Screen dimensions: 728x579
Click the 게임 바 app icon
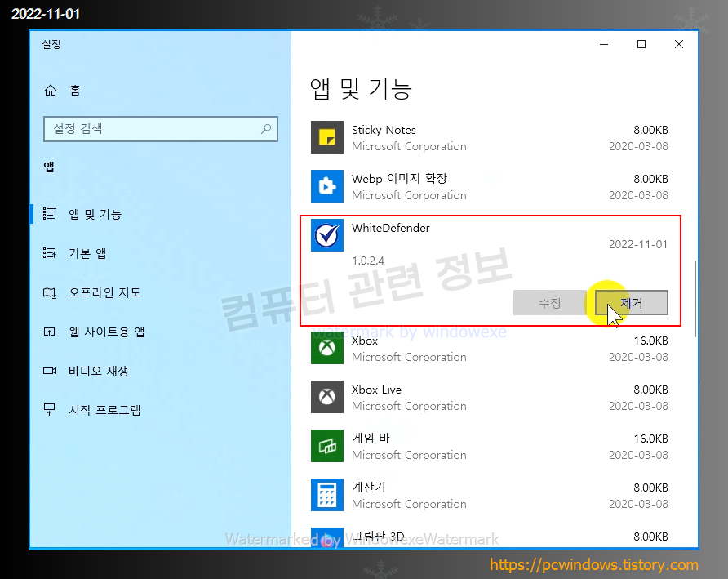point(326,446)
